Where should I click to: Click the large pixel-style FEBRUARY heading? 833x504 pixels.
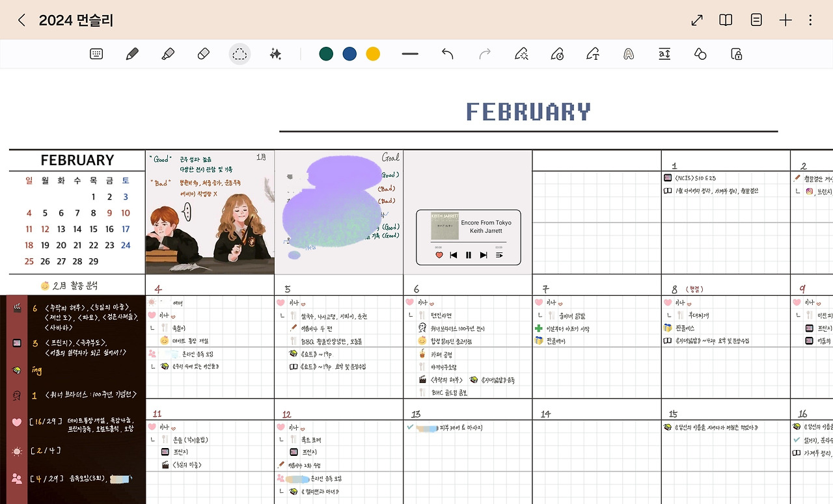coord(528,112)
